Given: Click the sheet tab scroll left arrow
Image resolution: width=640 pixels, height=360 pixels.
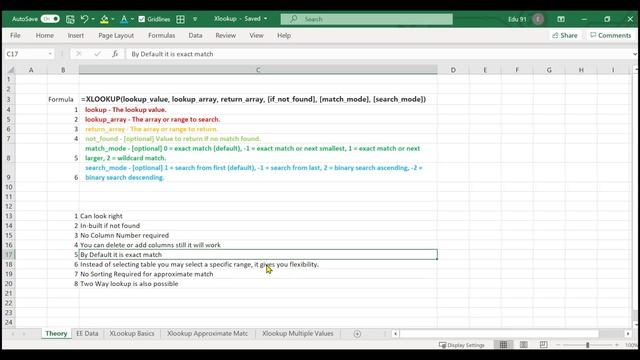Looking at the screenshot, I should (x=13, y=334).
